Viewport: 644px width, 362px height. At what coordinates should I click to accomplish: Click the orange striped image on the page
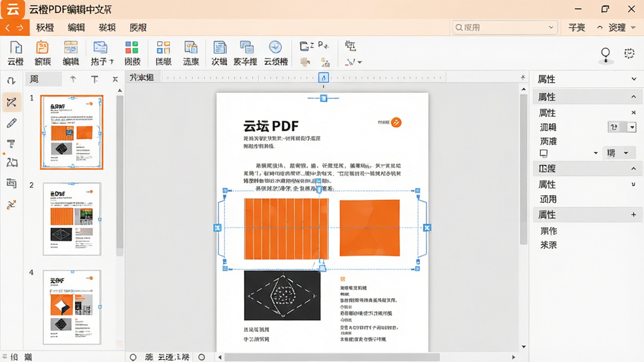(286, 229)
